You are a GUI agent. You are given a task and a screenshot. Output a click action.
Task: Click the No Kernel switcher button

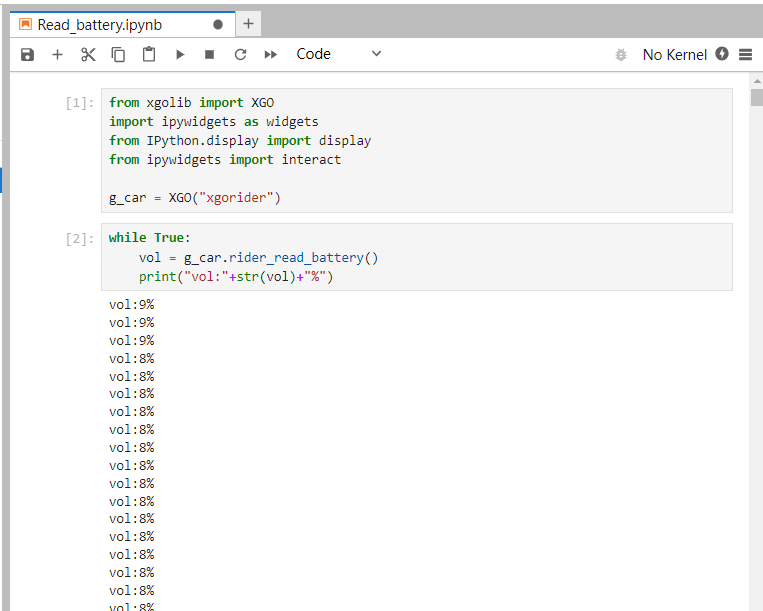[x=674, y=54]
